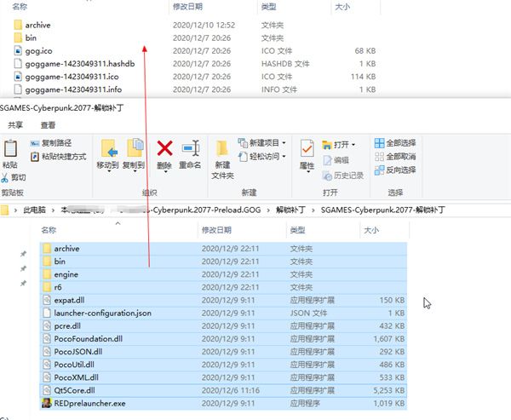Click Paste Shortcut (粘贴快捷方式)
The height and width of the screenshot is (420, 511).
[57, 157]
